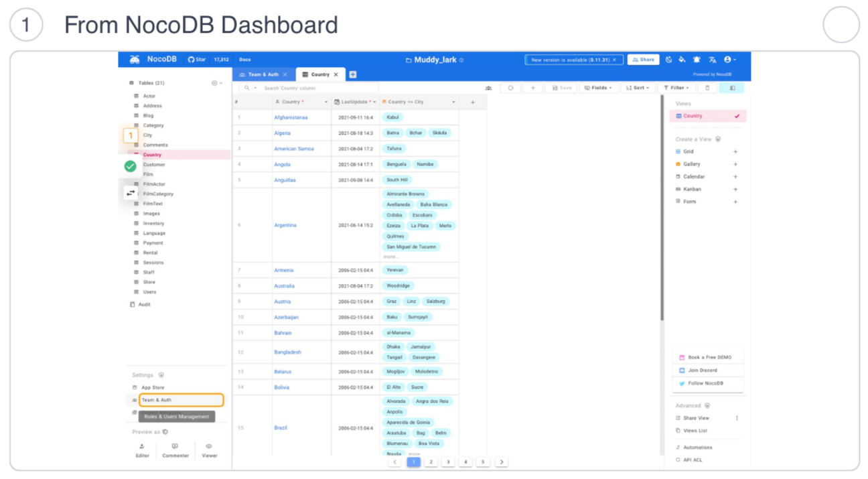Screen dimensions: 868x479
Task: Open the notifications bell icon
Action: point(697,60)
